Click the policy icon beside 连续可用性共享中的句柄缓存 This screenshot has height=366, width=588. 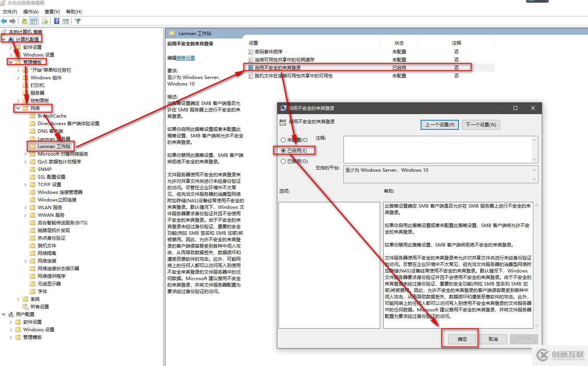[x=251, y=60]
